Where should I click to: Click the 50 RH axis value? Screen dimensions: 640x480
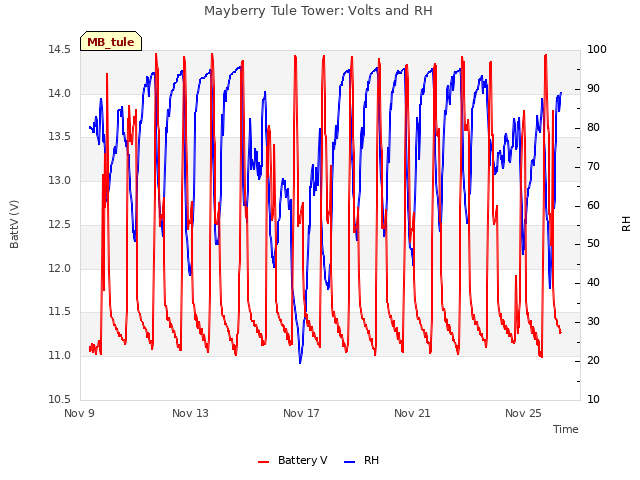coord(593,244)
